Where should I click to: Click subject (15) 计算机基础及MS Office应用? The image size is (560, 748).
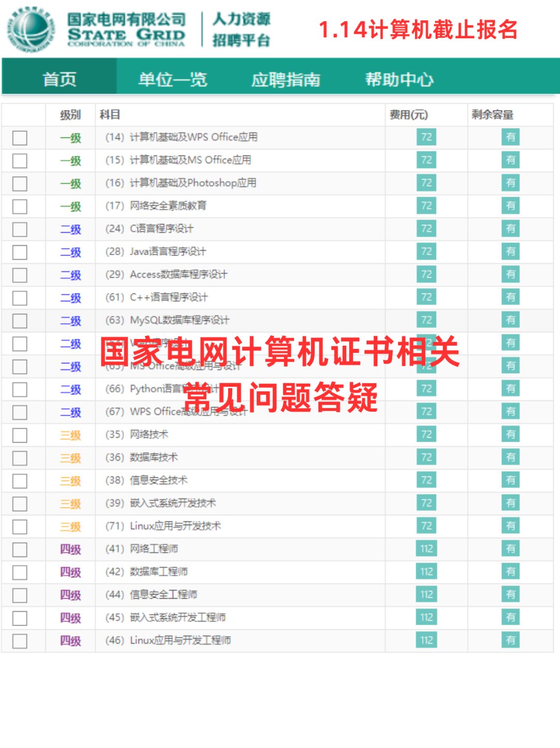click(178, 160)
